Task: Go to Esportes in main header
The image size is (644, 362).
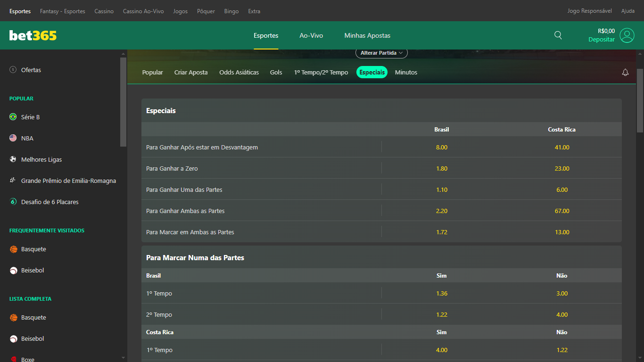Action: [266, 35]
